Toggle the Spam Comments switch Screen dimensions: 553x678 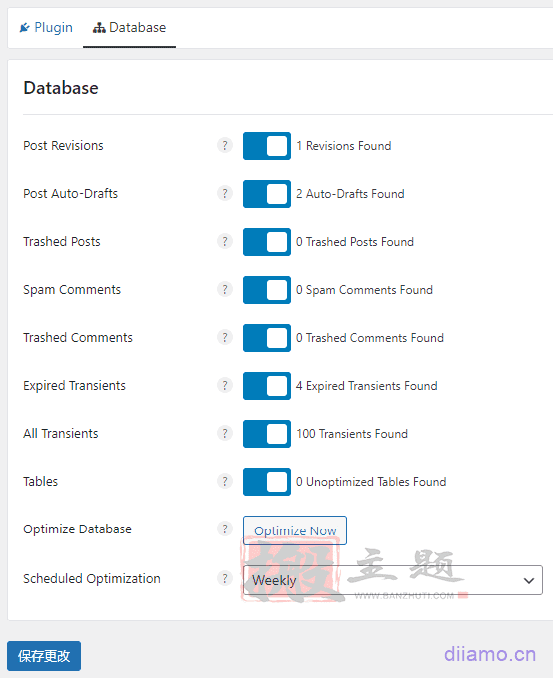267,290
